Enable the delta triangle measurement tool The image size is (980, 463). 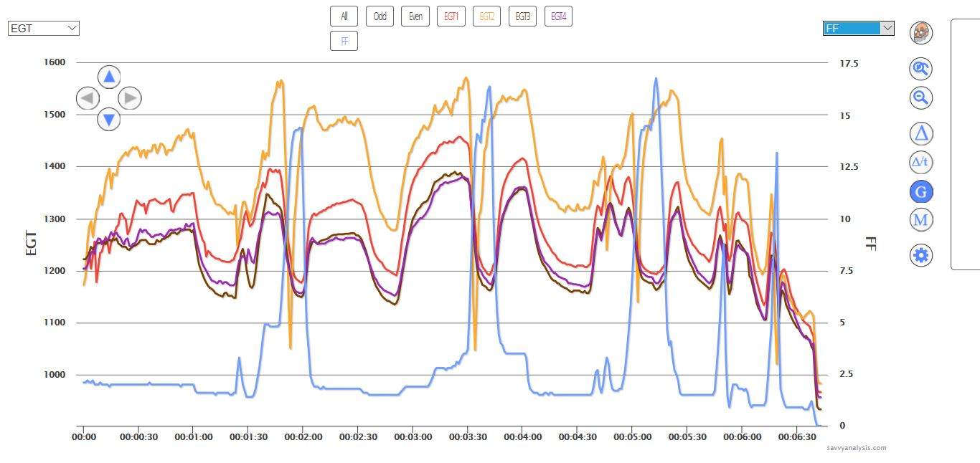(921, 133)
